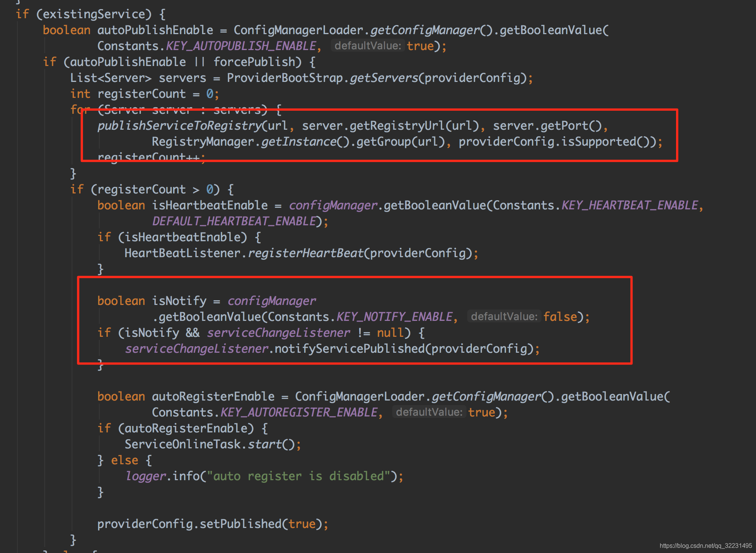Select the autoPublishEnable variable declaration
Image resolution: width=756 pixels, height=553 pixels.
click(x=155, y=30)
